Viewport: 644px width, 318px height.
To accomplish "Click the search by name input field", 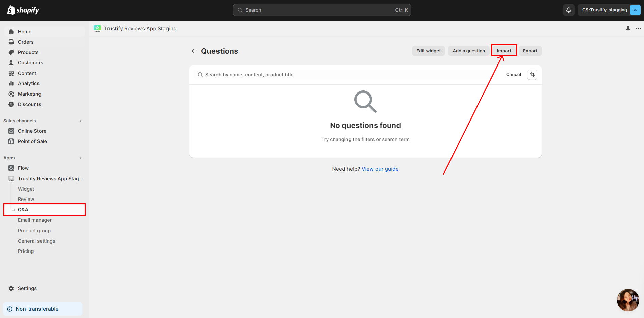I will (304, 75).
